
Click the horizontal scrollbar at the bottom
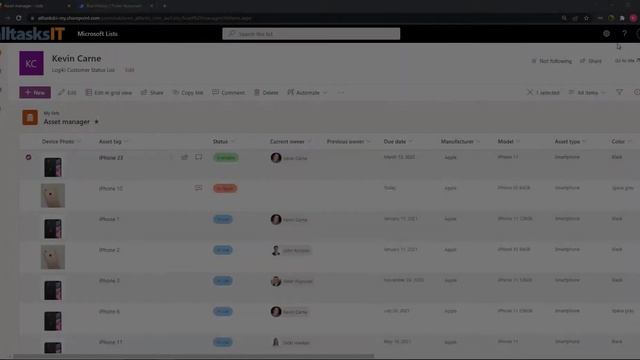tap(193, 356)
